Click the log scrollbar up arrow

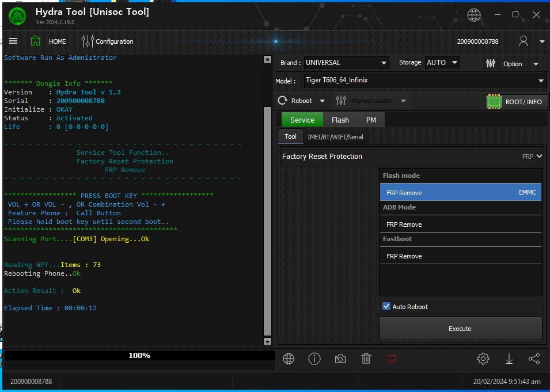pos(267,59)
